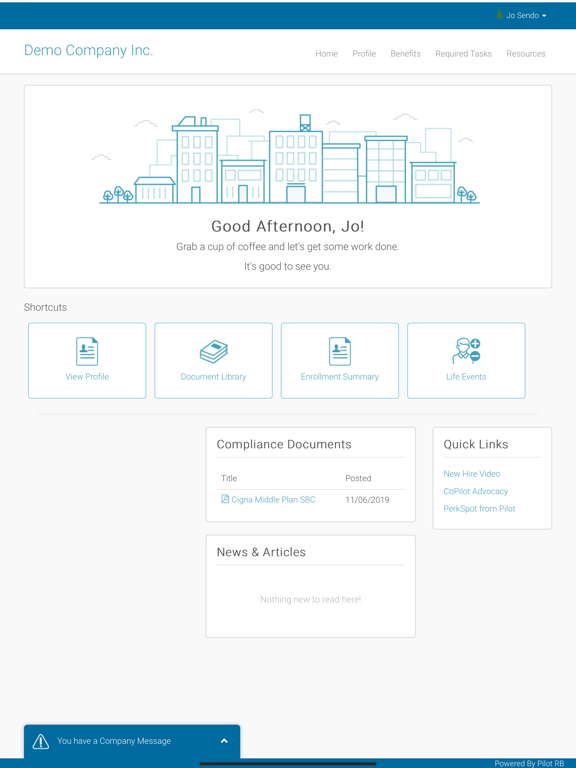Click the Quick Links heading
Image resolution: width=576 pixels, height=768 pixels.
coord(476,444)
